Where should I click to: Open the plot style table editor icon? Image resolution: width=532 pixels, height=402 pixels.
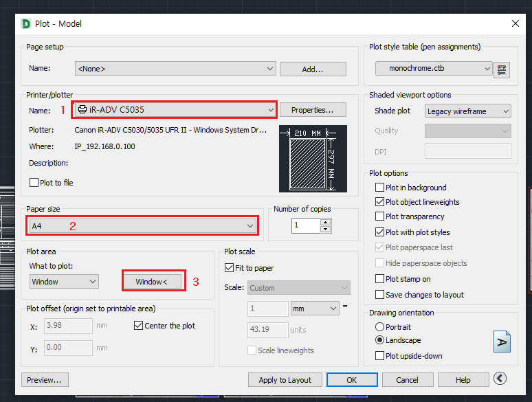tap(502, 70)
